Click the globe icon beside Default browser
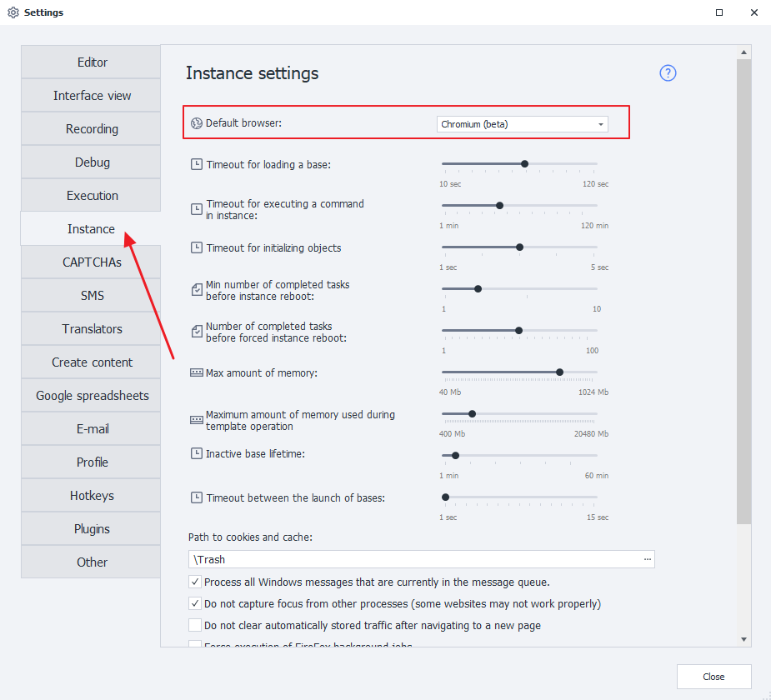This screenshot has height=700, width=771. [x=197, y=123]
